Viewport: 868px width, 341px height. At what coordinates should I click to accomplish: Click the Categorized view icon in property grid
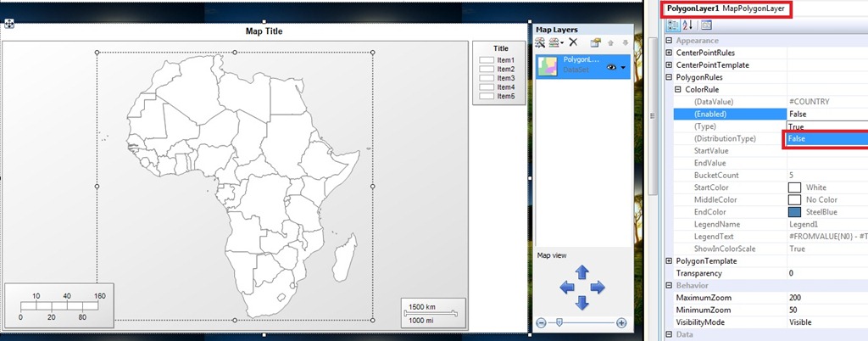coord(672,25)
